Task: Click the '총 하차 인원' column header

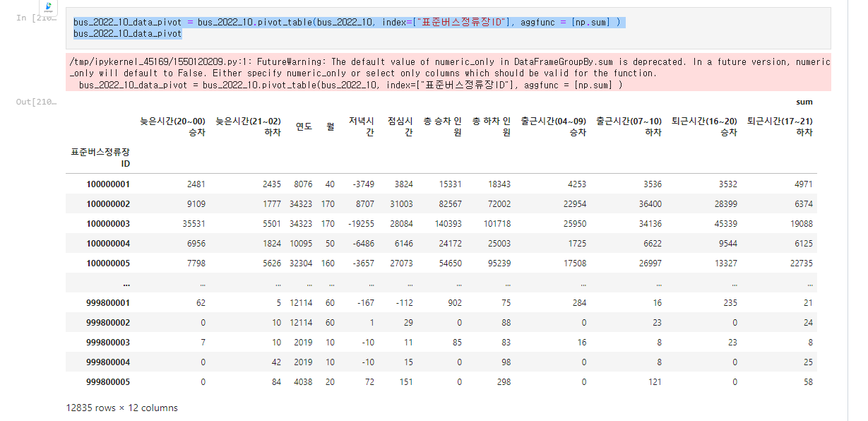Action: [492, 126]
